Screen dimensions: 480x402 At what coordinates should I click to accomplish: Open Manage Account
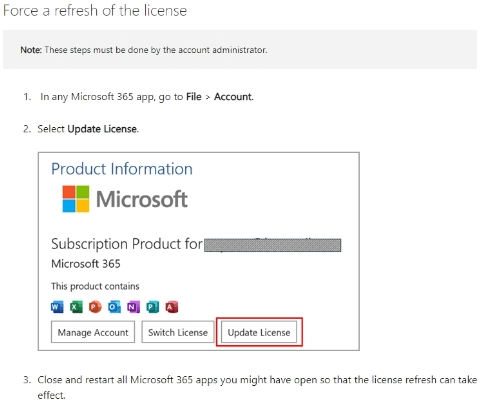93,332
